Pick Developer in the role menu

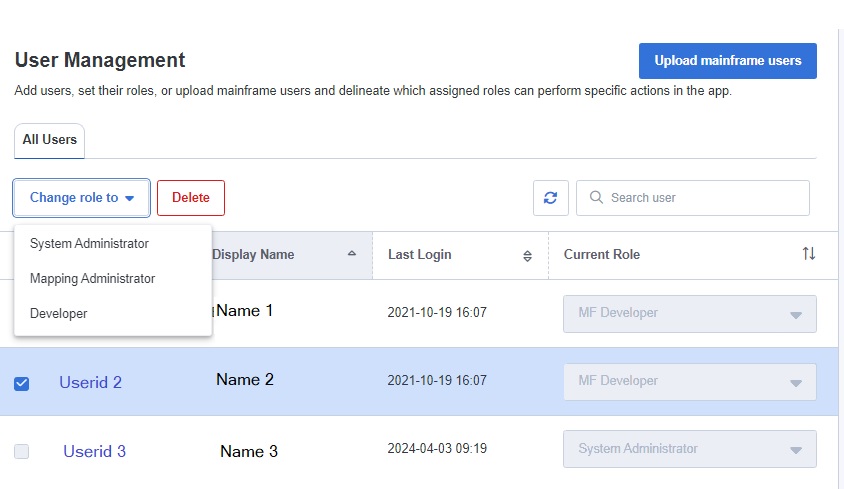59,314
